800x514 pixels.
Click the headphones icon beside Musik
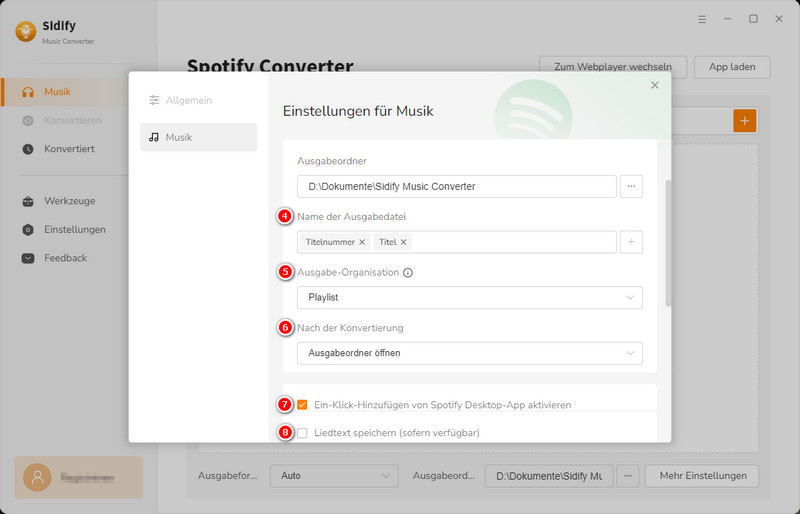click(28, 92)
